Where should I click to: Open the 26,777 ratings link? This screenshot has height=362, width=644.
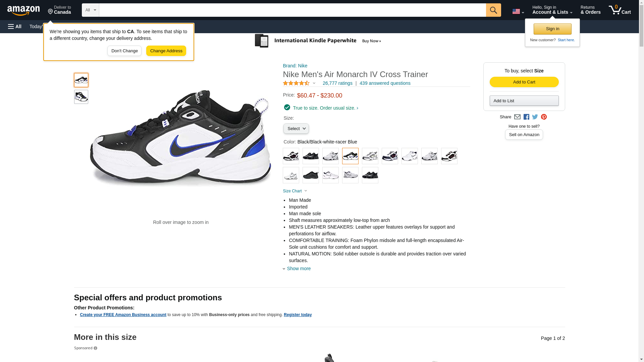pyautogui.click(x=337, y=83)
